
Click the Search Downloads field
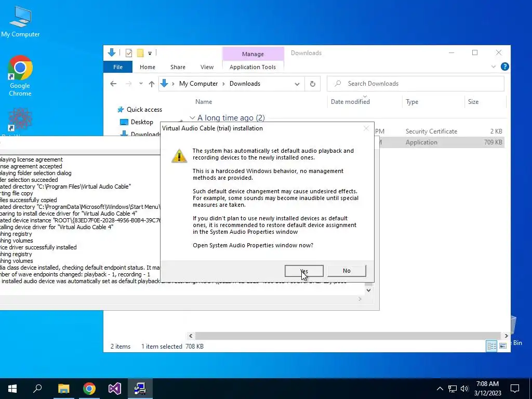click(x=415, y=84)
